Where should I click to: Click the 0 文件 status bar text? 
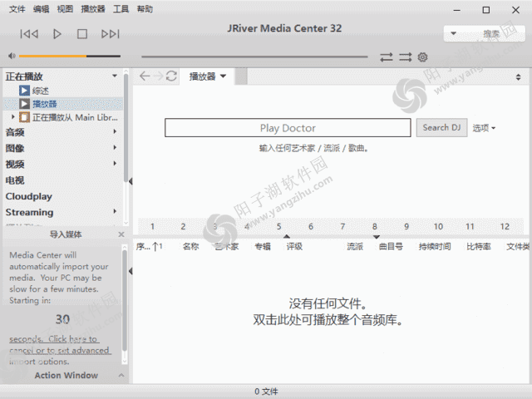(266, 392)
